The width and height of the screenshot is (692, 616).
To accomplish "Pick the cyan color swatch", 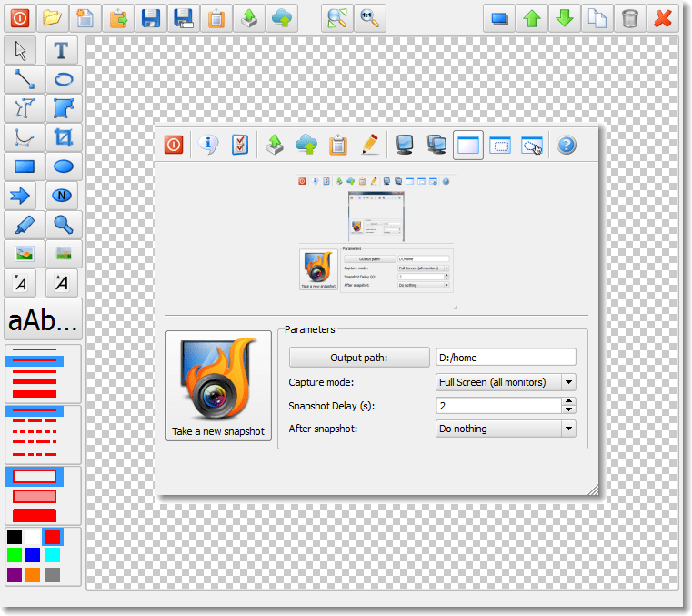I will point(53,555).
